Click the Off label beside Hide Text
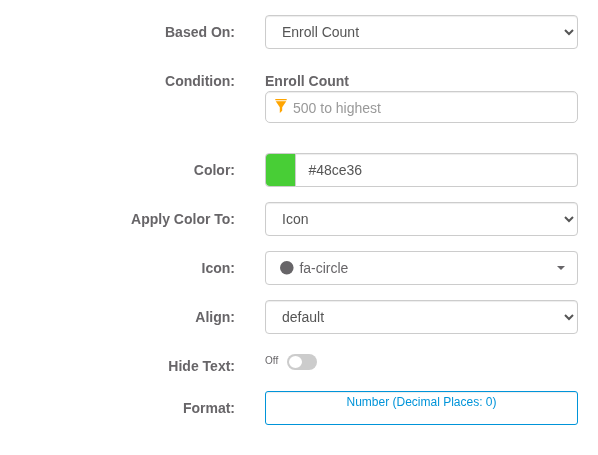The width and height of the screenshot is (598, 455). pyautogui.click(x=272, y=360)
